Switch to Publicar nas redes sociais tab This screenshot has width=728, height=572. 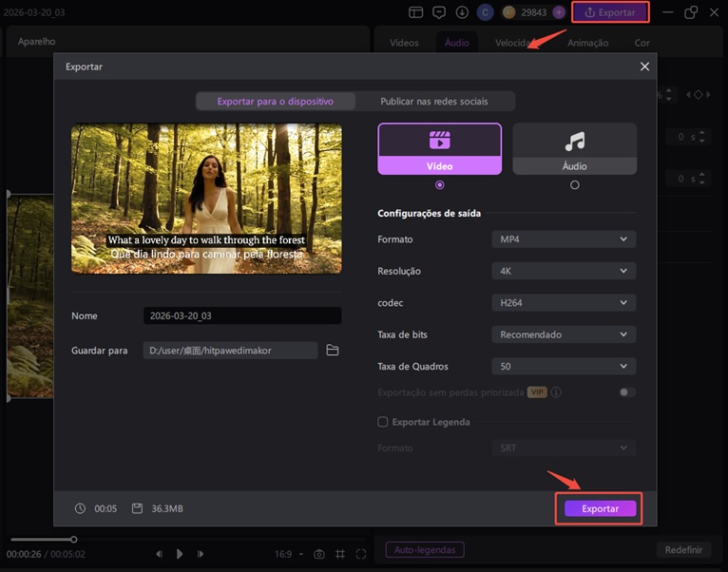point(434,102)
